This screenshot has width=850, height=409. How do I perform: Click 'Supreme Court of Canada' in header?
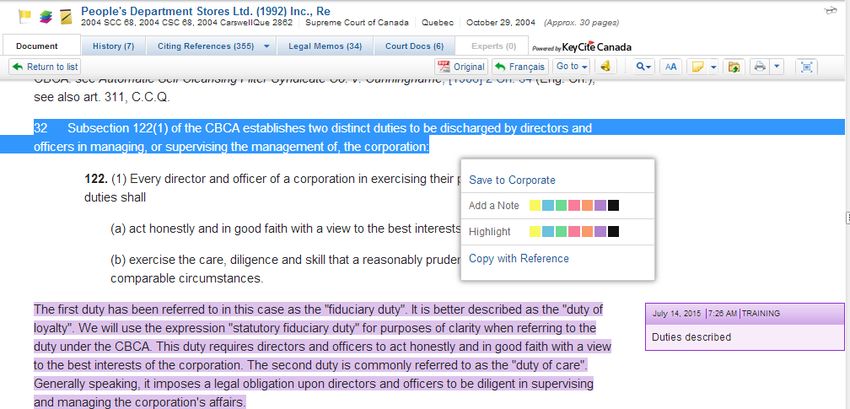(357, 23)
